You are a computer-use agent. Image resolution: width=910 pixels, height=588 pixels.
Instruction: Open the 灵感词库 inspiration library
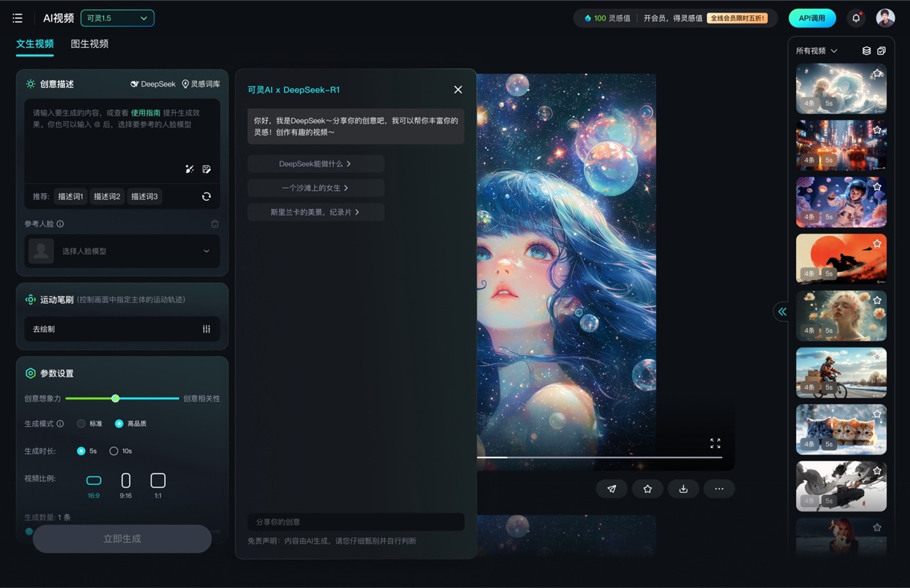point(201,83)
